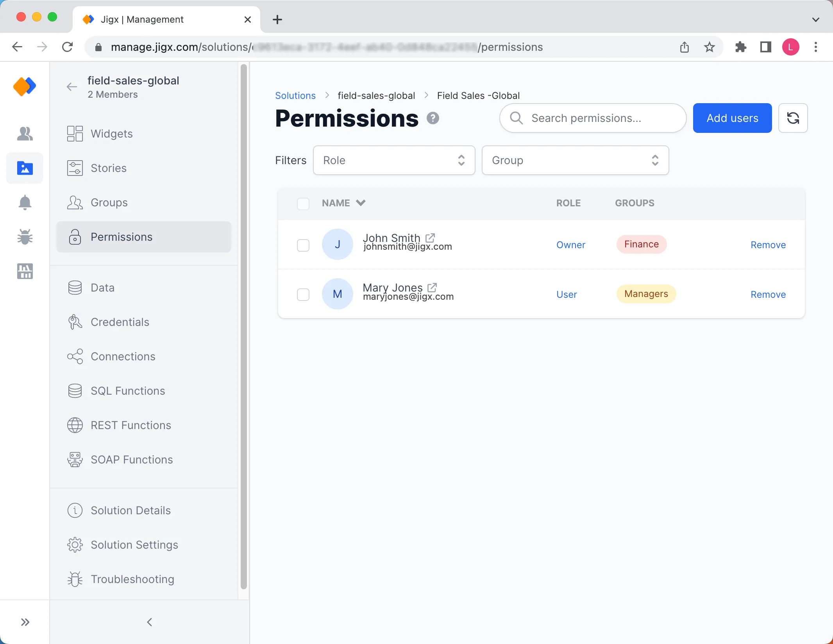This screenshot has width=833, height=644.
Task: Click the field-sales-global breadcrumb
Action: [x=376, y=96]
